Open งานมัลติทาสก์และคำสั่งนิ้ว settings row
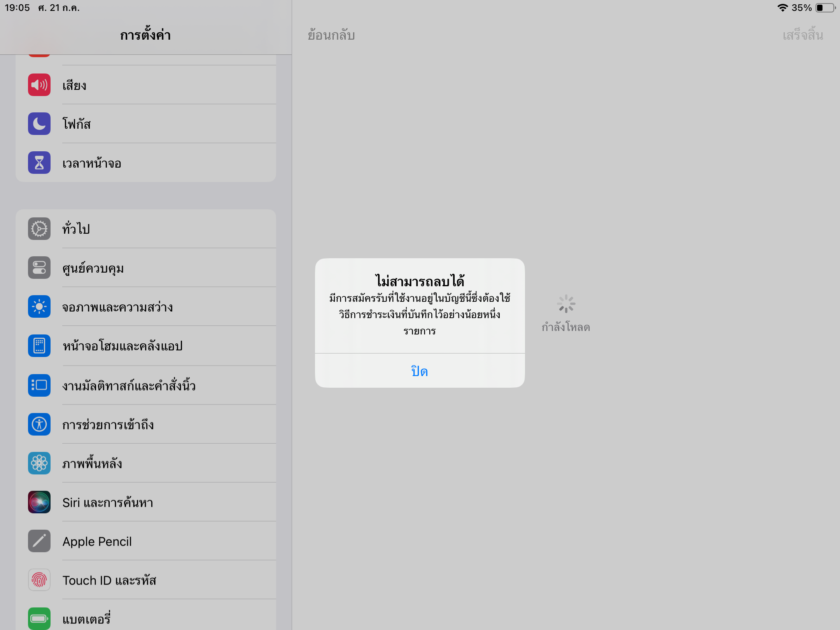The height and width of the screenshot is (630, 840). pyautogui.click(x=129, y=385)
